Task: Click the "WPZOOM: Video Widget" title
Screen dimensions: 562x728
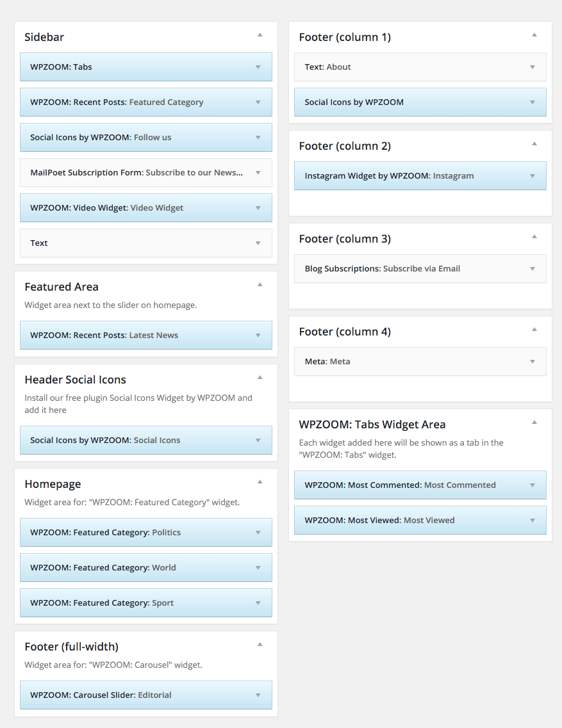Action: tap(107, 208)
